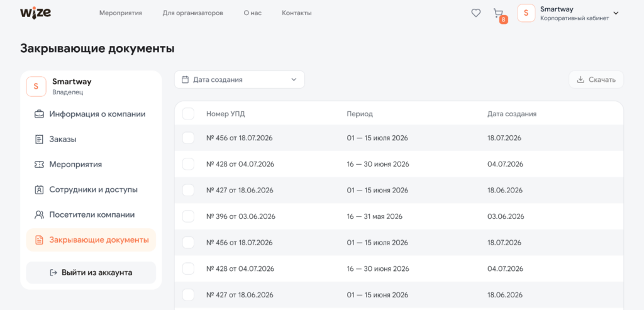The height and width of the screenshot is (310, 644).
Task: Open Посетители компании via people icon
Action: click(39, 215)
